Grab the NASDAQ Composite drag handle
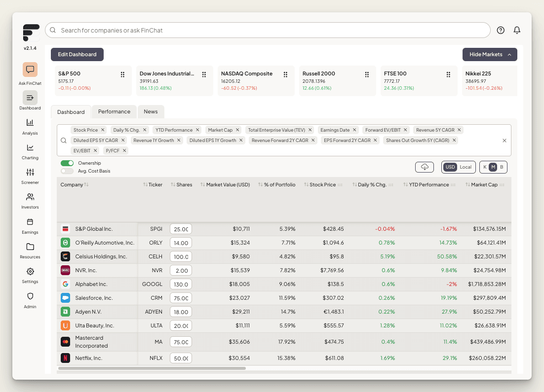 285,74
